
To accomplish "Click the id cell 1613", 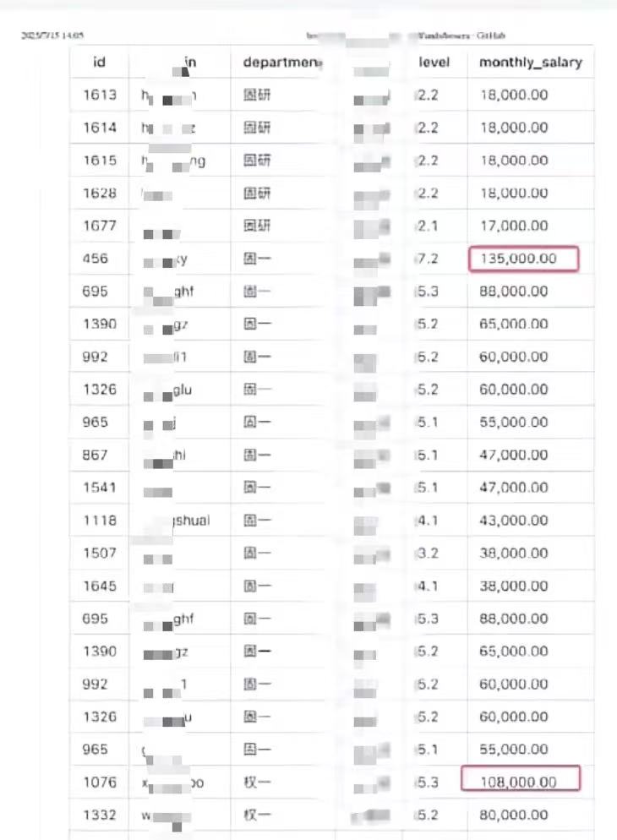I will click(x=100, y=95).
